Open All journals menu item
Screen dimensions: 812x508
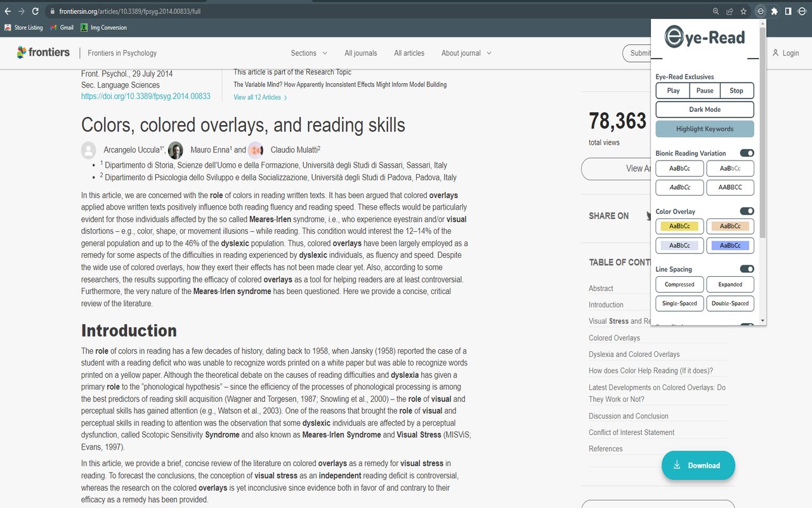[x=361, y=53]
